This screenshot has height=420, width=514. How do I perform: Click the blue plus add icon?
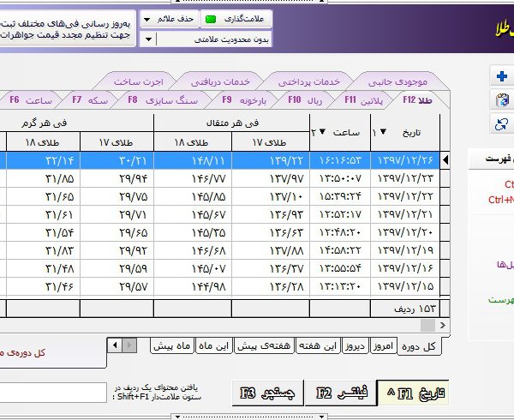(x=502, y=76)
